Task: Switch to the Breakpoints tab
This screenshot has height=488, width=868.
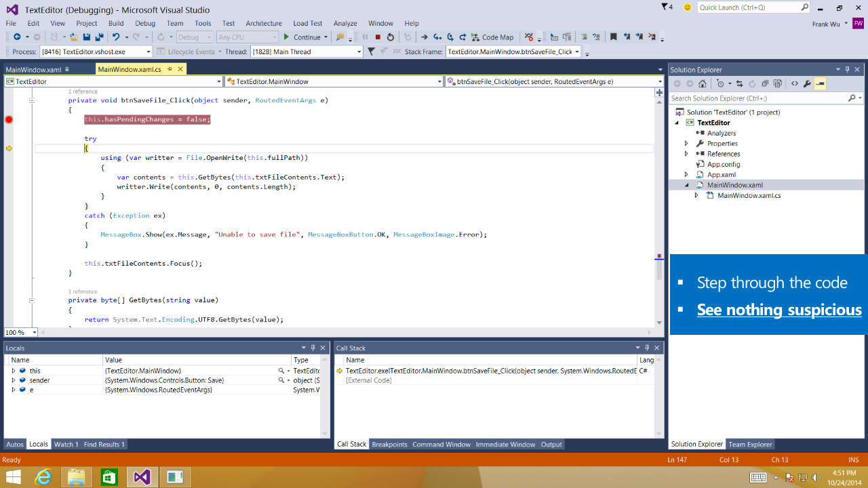Action: [x=389, y=445]
